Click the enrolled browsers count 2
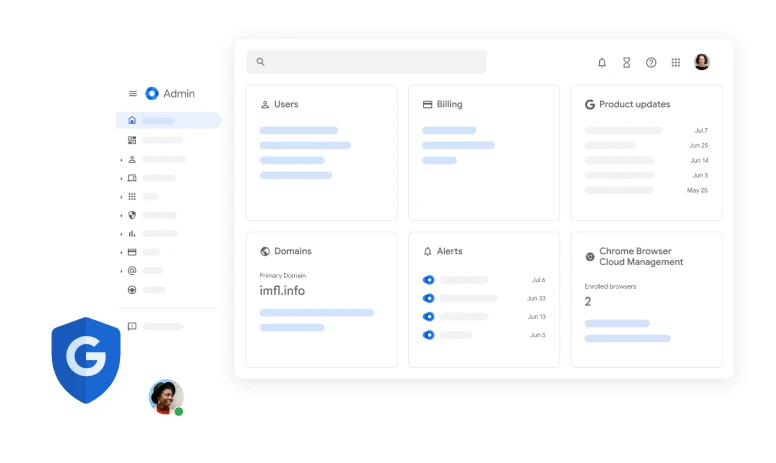776x463 pixels. pyautogui.click(x=588, y=302)
